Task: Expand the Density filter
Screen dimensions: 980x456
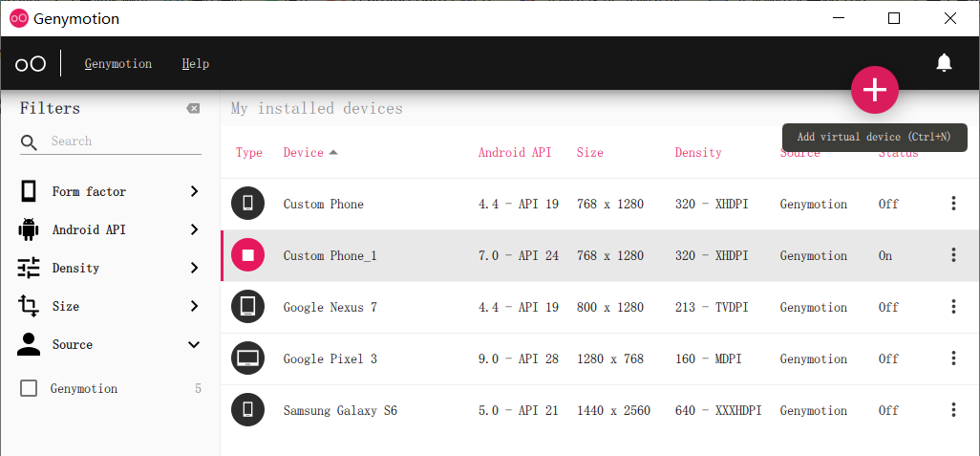Action: 110,268
